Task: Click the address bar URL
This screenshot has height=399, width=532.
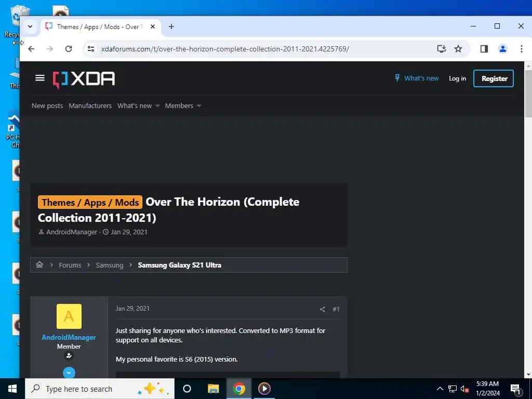Action: pos(225,49)
